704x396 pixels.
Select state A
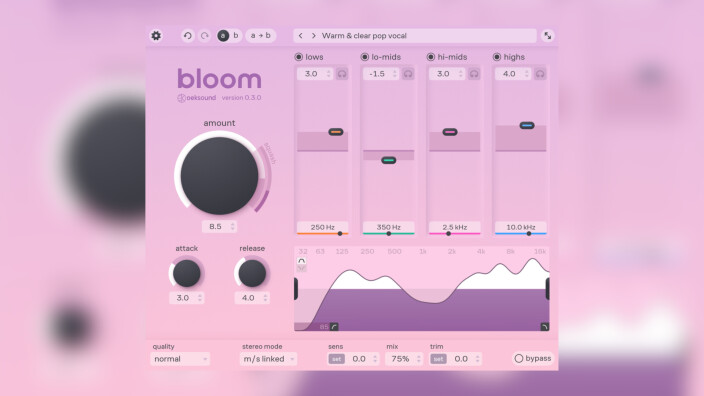pyautogui.click(x=223, y=35)
